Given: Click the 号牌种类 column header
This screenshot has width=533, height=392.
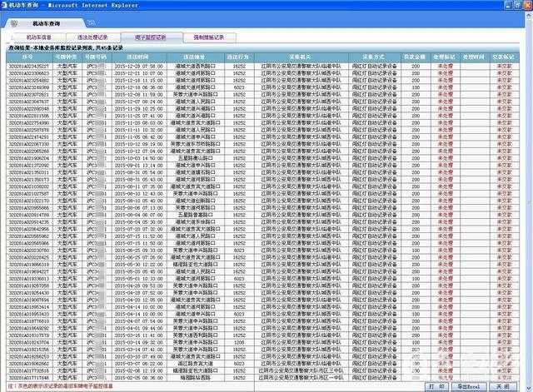Looking at the screenshot, I should point(67,57).
